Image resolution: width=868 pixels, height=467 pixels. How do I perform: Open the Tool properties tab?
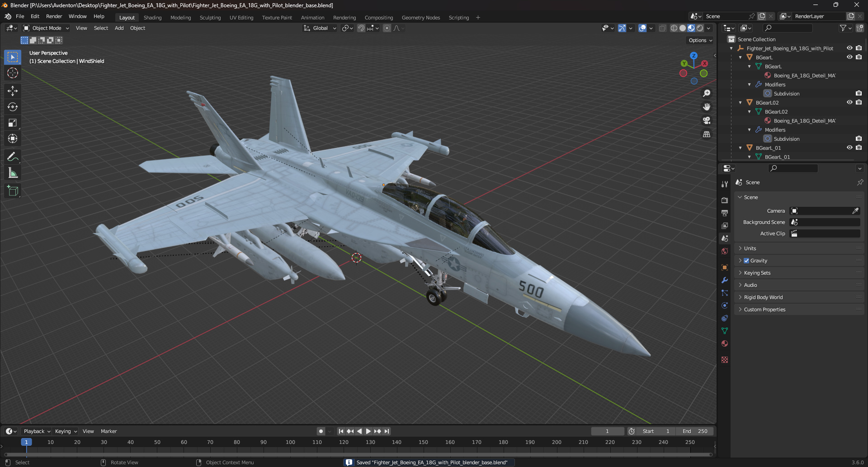coord(725,184)
